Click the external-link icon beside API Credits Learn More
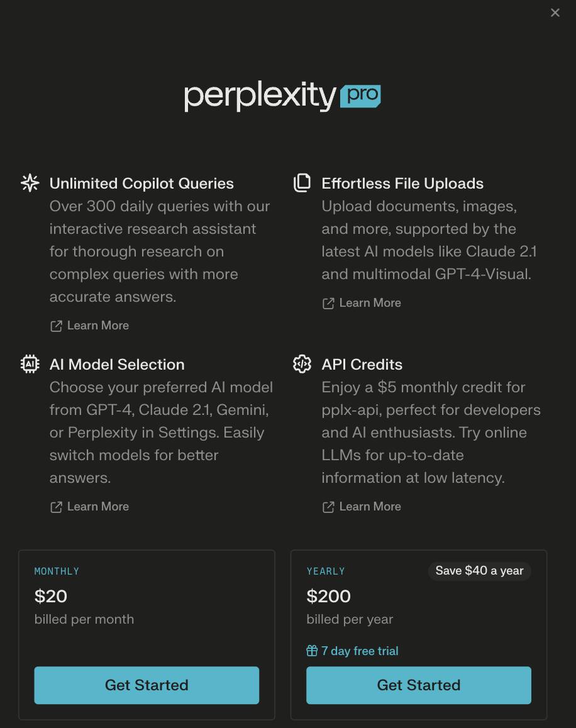Screen dimensions: 576x728 pos(328,507)
